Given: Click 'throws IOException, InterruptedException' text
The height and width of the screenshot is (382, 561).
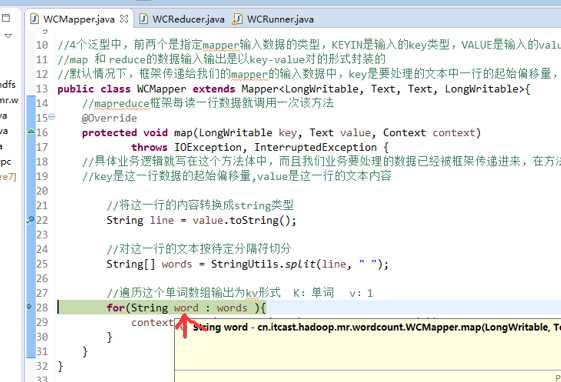Looking at the screenshot, I should [254, 147].
